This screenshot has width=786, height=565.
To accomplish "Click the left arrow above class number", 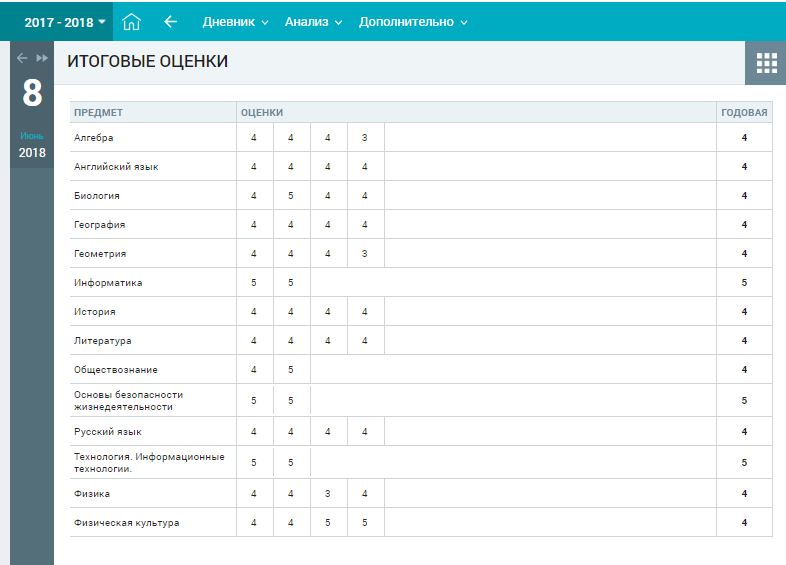I will point(22,58).
